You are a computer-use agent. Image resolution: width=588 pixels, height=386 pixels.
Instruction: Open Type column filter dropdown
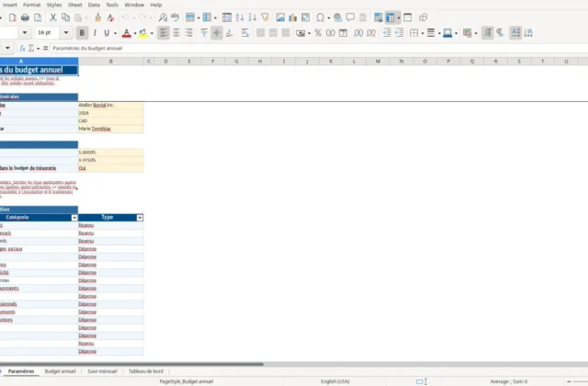(140, 218)
